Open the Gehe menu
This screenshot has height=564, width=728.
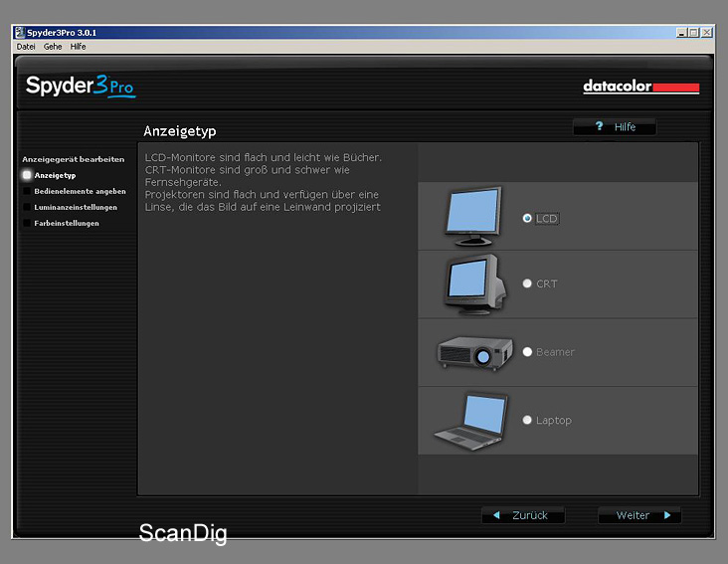(53, 47)
